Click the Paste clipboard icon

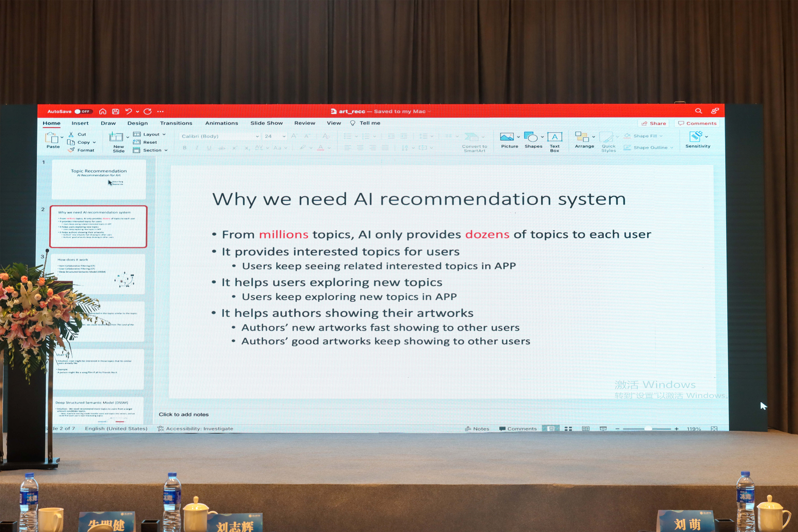point(52,138)
